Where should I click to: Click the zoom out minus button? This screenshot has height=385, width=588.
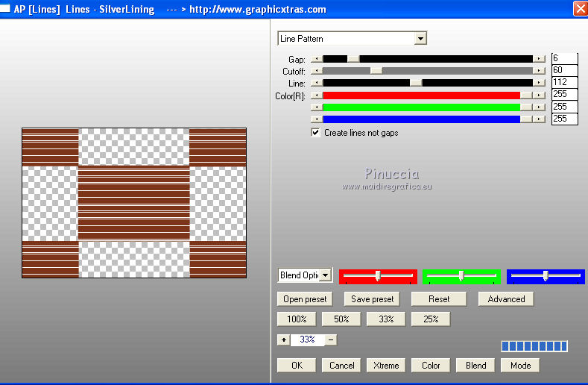331,339
